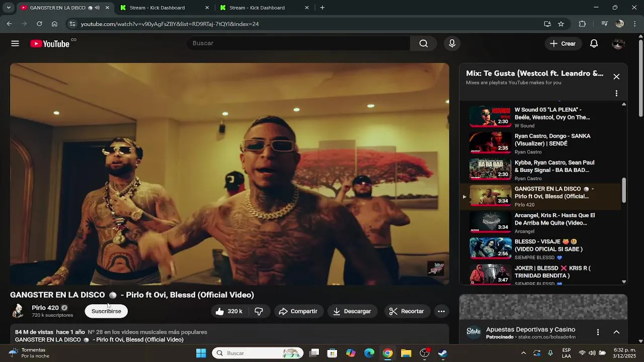
Task: Open the taskbar clock and date
Action: [624, 353]
